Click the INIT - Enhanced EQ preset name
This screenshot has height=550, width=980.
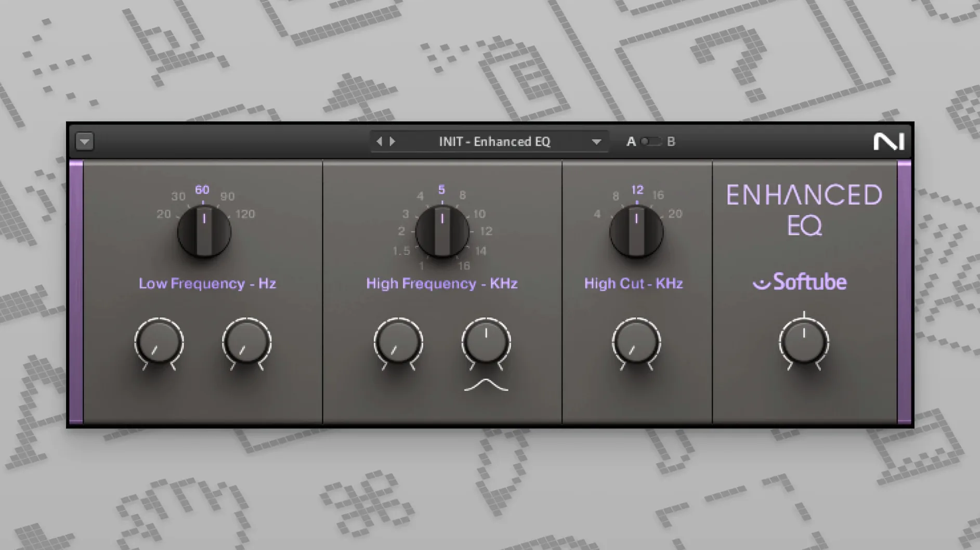pos(494,142)
